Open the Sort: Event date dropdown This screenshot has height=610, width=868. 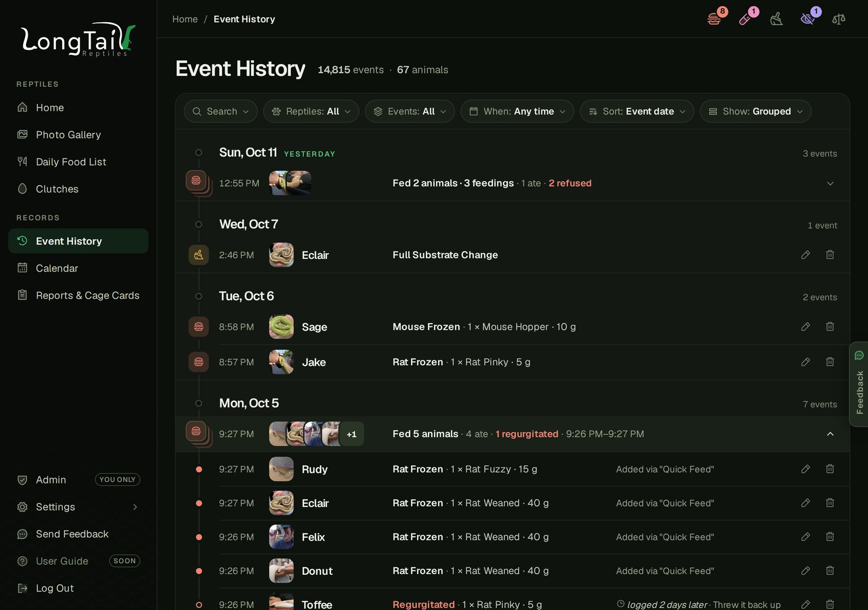[637, 111]
